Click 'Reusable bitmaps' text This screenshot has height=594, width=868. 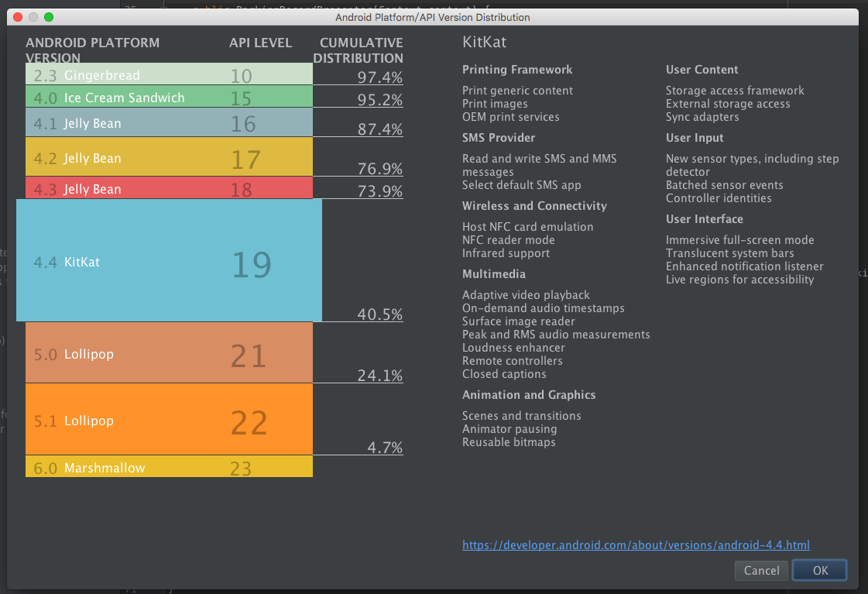pyautogui.click(x=509, y=442)
